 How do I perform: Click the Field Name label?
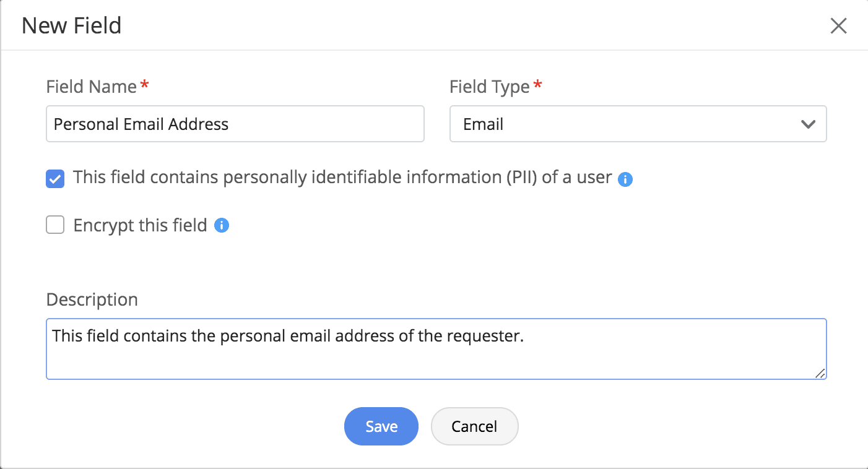[x=91, y=87]
